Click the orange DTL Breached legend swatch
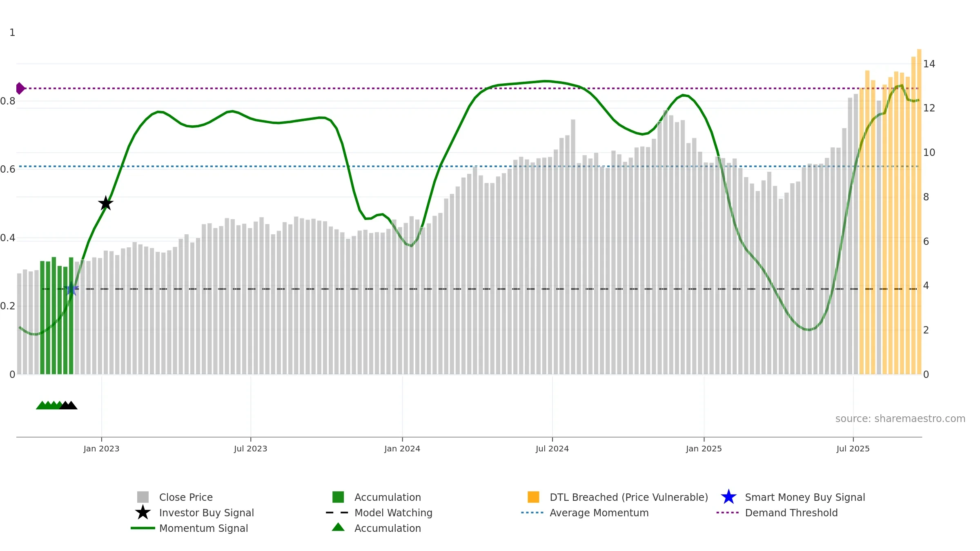Image resolution: width=980 pixels, height=551 pixels. (533, 497)
